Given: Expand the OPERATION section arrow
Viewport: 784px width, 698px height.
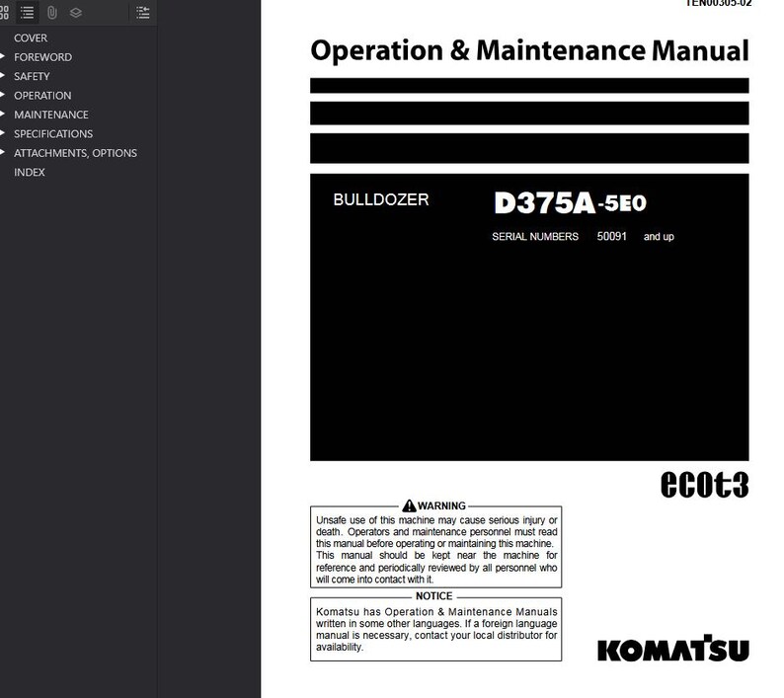Looking at the screenshot, I should tap(3, 95).
